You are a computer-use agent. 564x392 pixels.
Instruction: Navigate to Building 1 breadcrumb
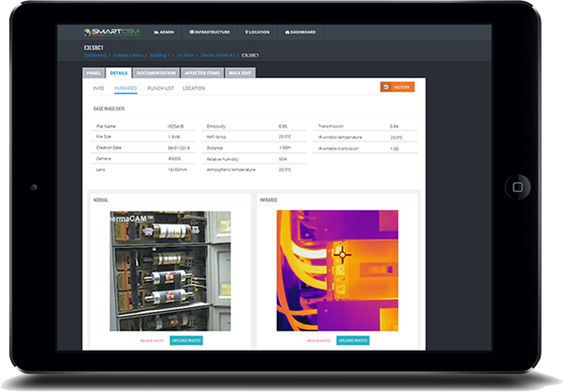point(160,56)
